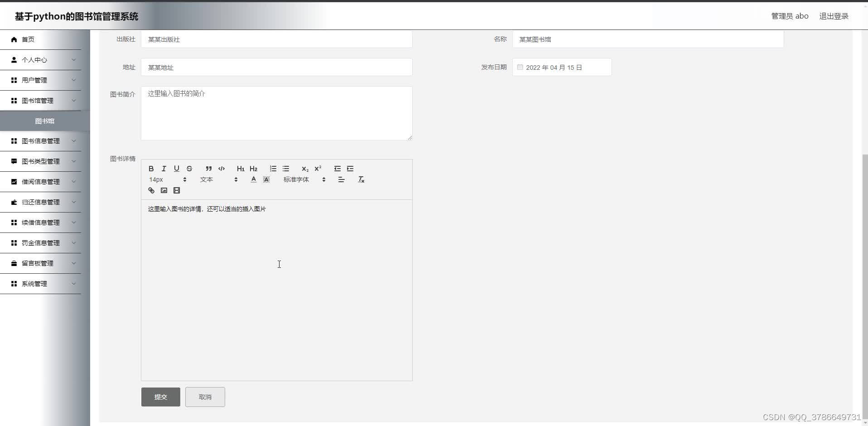Increase indent in editor
The image size is (868, 426).
(350, 169)
